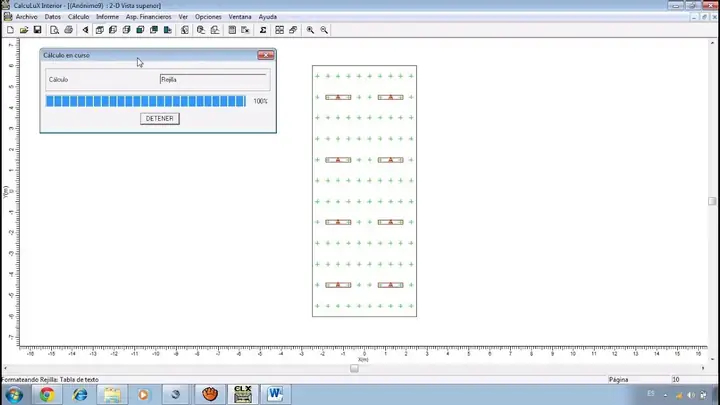Open the Datos menu

(52, 17)
